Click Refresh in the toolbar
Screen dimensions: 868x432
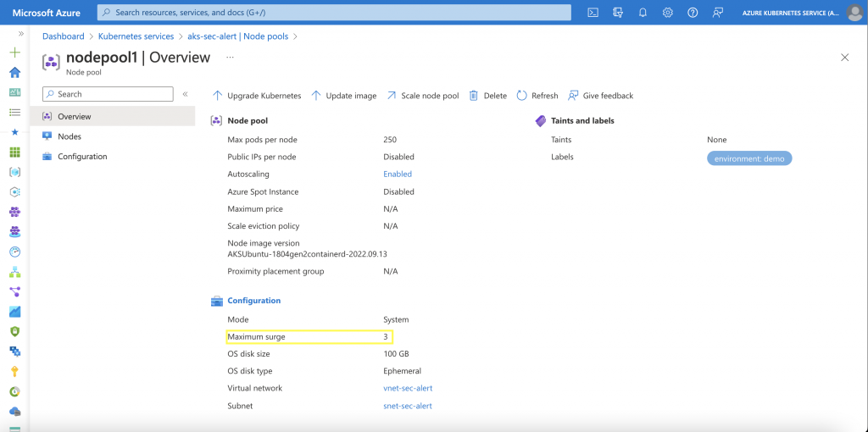(537, 96)
